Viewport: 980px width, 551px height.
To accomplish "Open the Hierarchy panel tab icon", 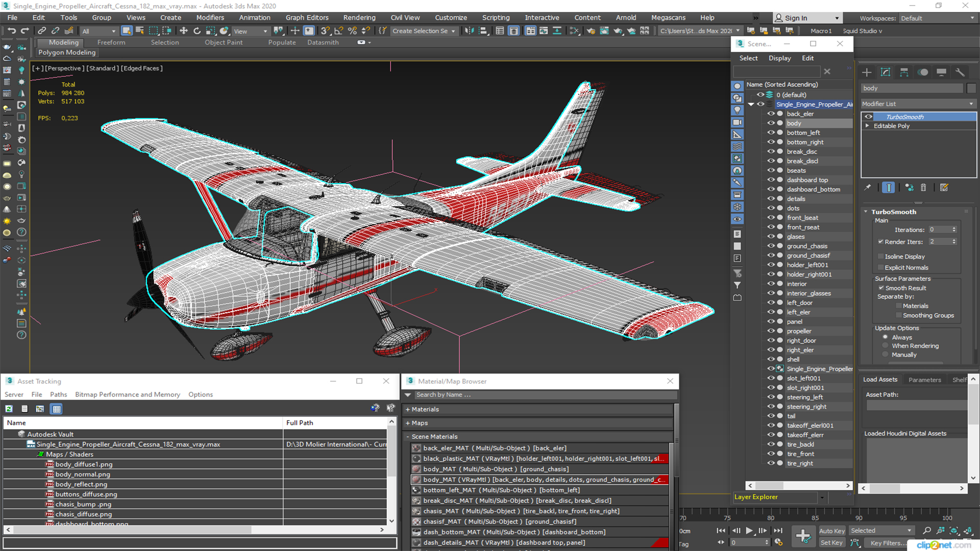I will click(904, 72).
